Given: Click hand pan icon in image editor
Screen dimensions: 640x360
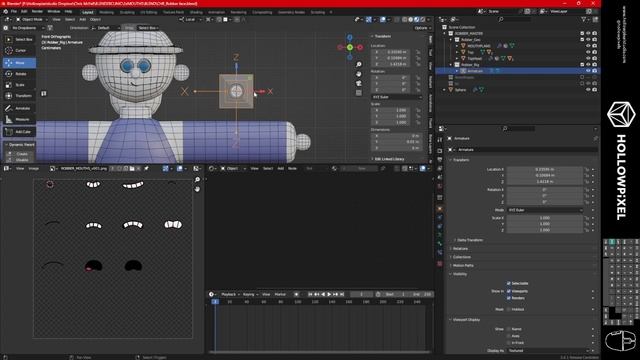Looking at the screenshot, I should 198,189.
